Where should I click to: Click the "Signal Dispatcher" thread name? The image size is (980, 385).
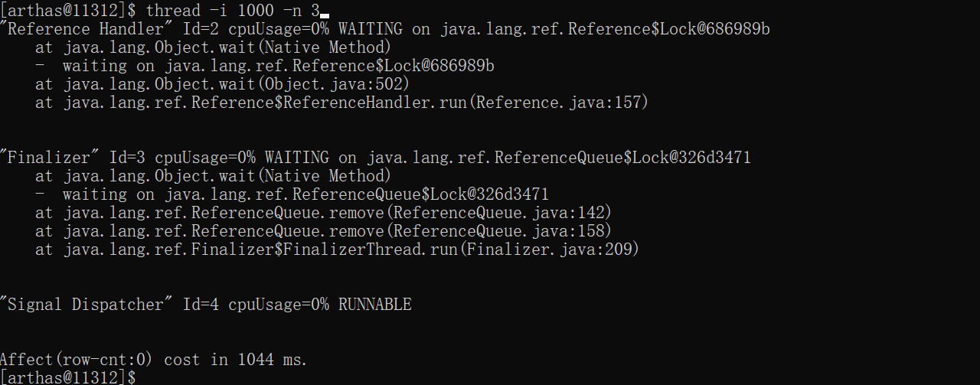click(x=86, y=305)
